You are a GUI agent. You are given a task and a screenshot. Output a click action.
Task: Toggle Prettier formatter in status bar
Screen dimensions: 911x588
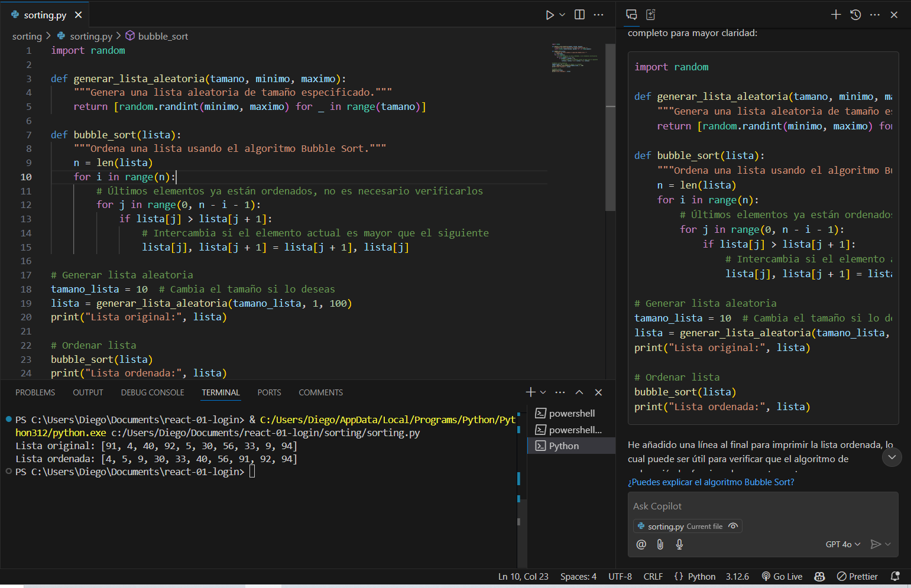click(857, 576)
